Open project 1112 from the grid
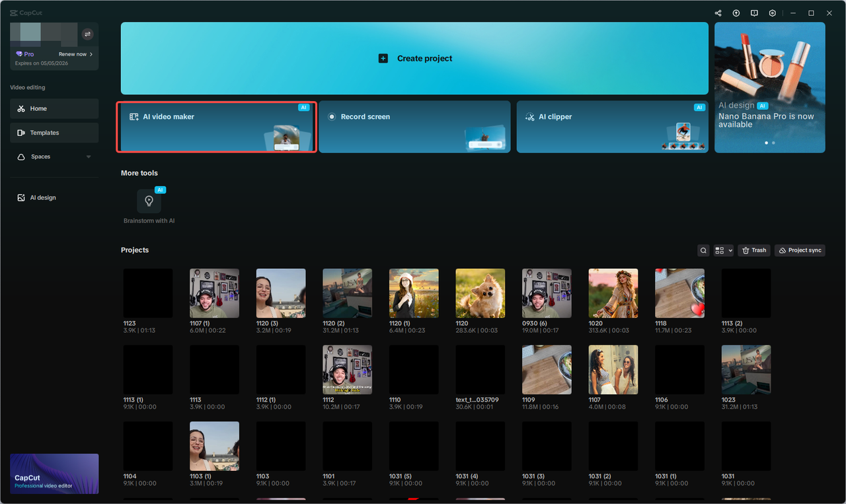Screen dimensions: 846x504 347,369
